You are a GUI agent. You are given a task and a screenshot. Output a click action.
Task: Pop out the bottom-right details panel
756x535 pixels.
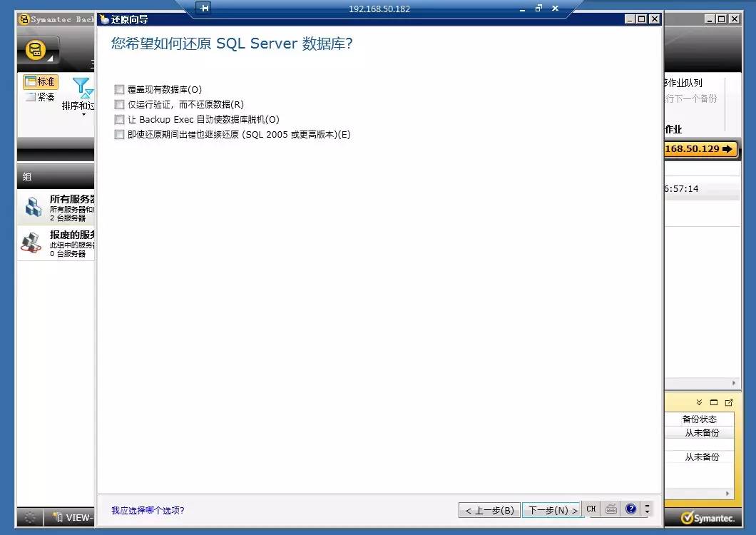click(728, 402)
